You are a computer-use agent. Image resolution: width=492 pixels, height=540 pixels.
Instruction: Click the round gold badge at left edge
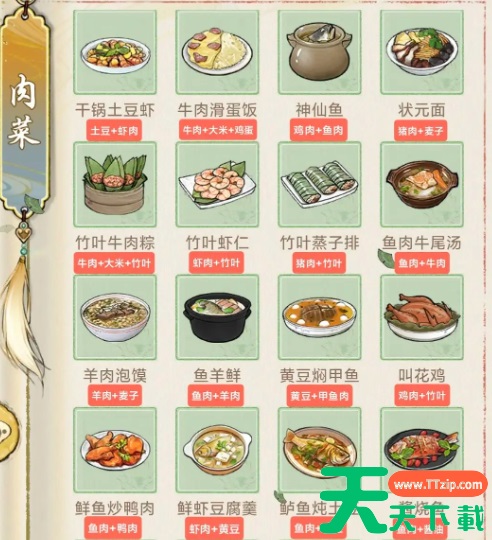pyautogui.click(x=8, y=432)
